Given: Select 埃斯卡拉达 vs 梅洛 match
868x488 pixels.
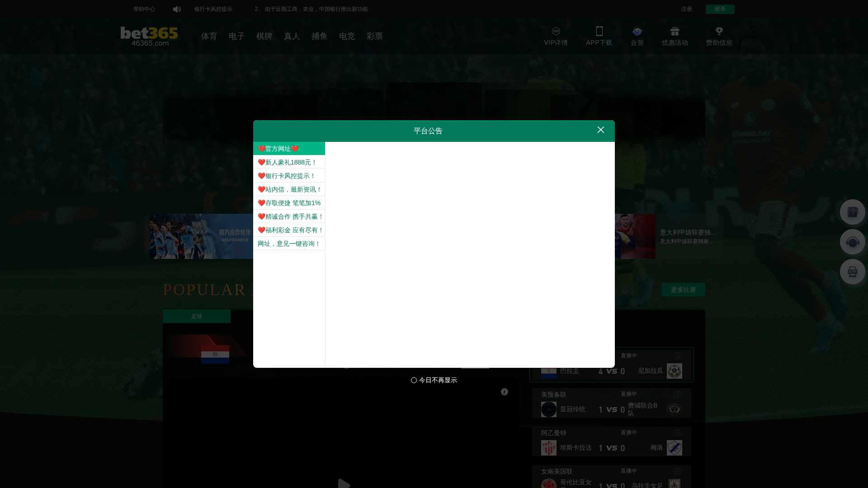Looking at the screenshot, I should 611,441.
